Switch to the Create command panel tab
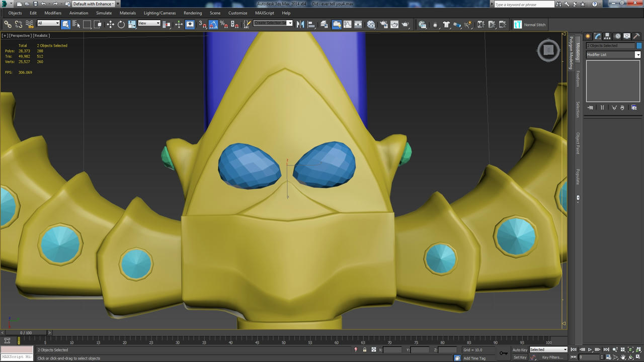 (588, 36)
